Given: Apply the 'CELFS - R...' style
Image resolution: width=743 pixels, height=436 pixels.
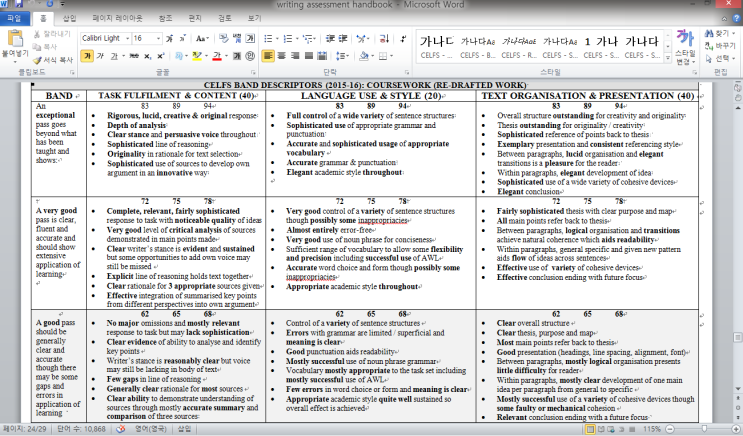Looking at the screenshot, I should [x=519, y=47].
